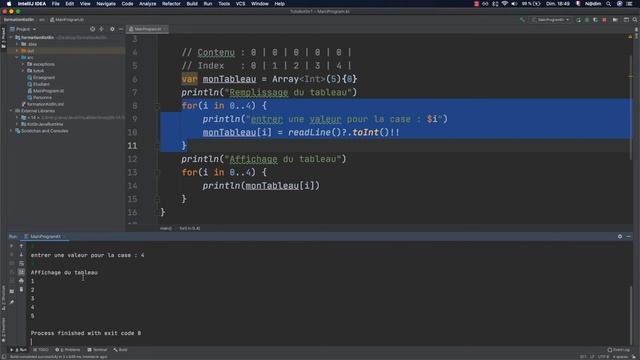Expand KotlinJavaRuntime library

click(x=17, y=124)
